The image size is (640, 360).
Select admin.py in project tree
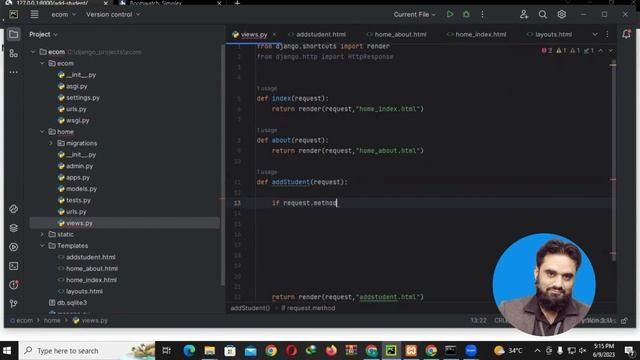click(x=79, y=166)
